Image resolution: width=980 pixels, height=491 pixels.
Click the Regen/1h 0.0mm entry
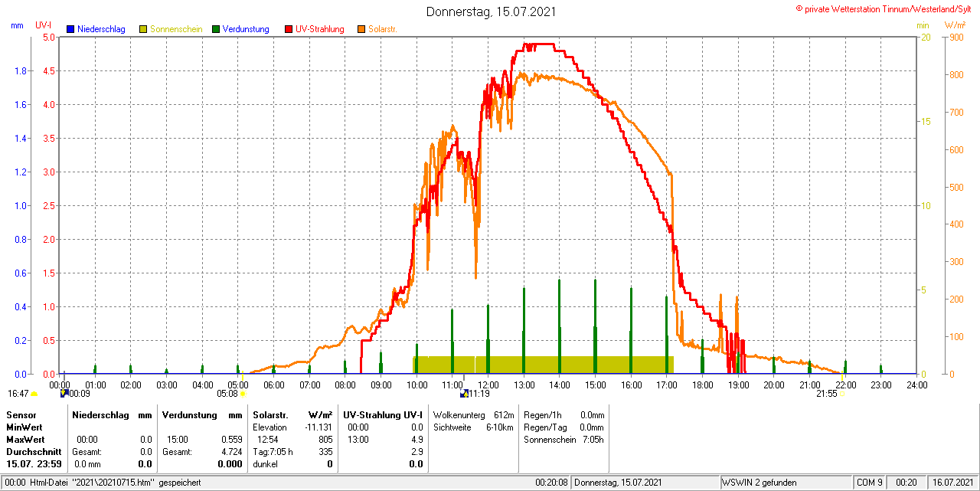click(x=563, y=414)
